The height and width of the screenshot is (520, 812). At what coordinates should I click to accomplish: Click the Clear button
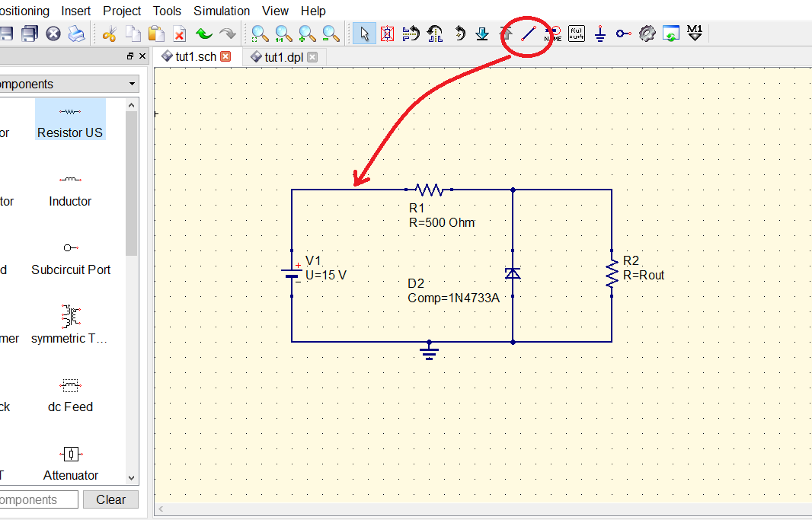pyautogui.click(x=110, y=499)
